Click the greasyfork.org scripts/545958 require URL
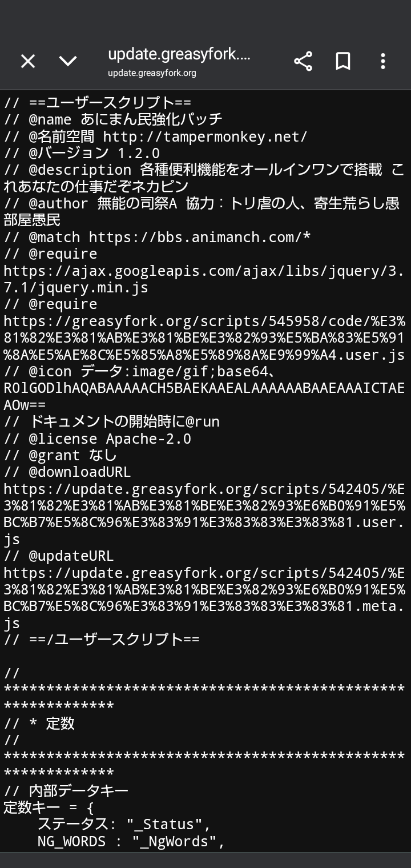411x868 pixels. pos(204,337)
